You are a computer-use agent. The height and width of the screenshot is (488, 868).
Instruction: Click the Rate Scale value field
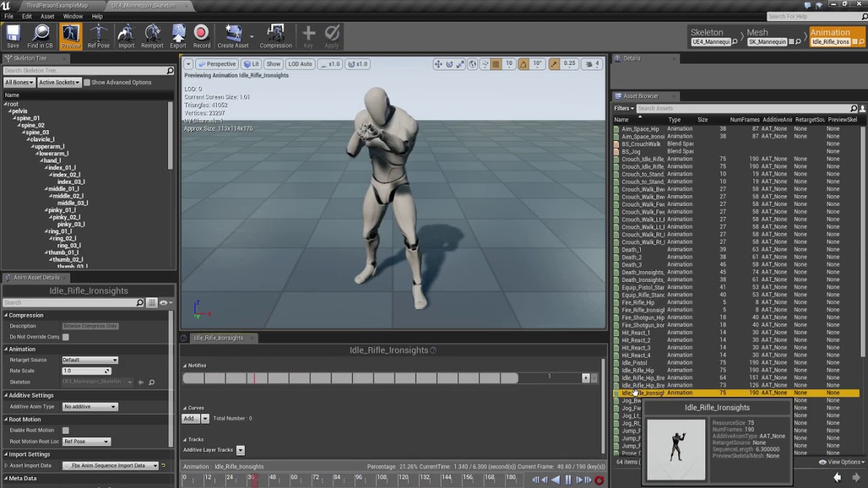pyautogui.click(x=86, y=371)
